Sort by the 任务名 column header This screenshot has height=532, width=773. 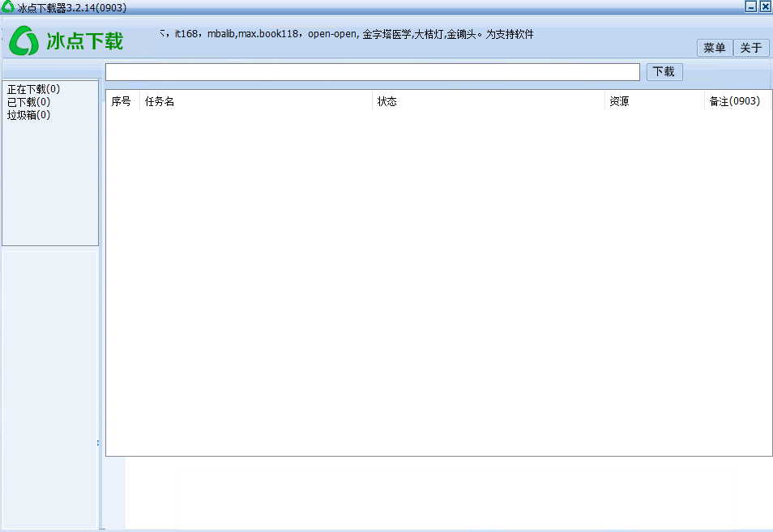click(256, 101)
